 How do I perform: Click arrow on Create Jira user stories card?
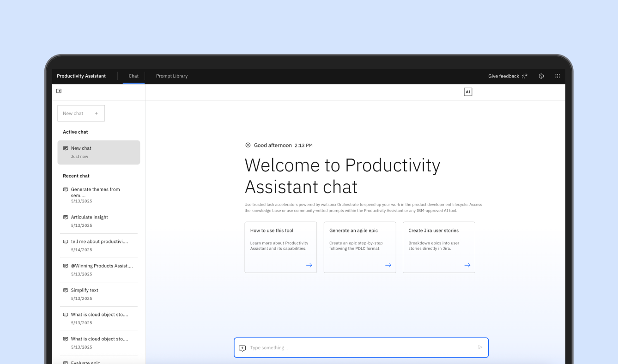[x=467, y=265]
